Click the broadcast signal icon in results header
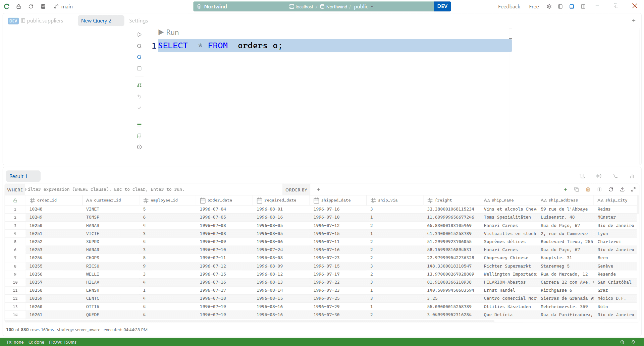Image resolution: width=644 pixels, height=346 pixels. [x=599, y=176]
